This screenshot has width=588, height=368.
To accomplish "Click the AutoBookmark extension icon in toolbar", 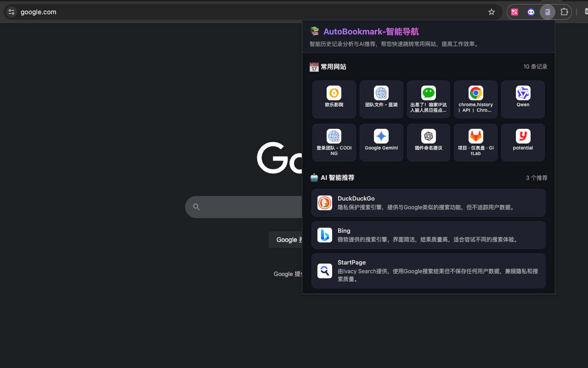I will [x=547, y=12].
